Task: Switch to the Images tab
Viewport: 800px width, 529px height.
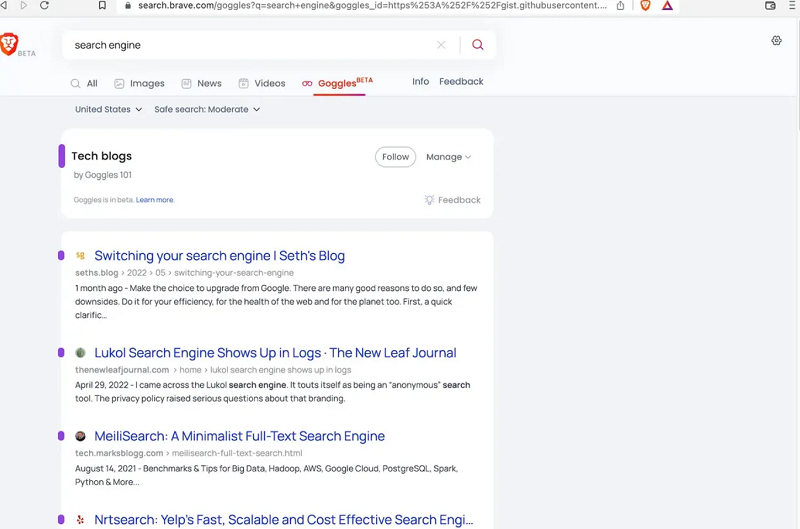Action: tap(139, 83)
